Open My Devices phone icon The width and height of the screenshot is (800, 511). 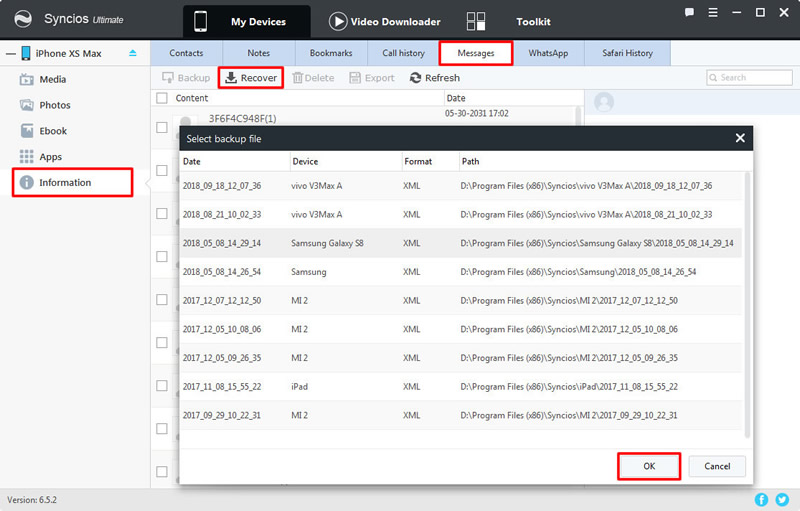(x=201, y=21)
